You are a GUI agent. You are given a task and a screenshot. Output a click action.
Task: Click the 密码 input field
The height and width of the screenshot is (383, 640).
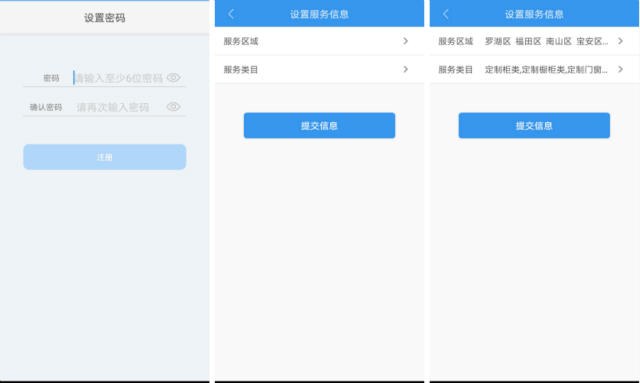pos(119,78)
